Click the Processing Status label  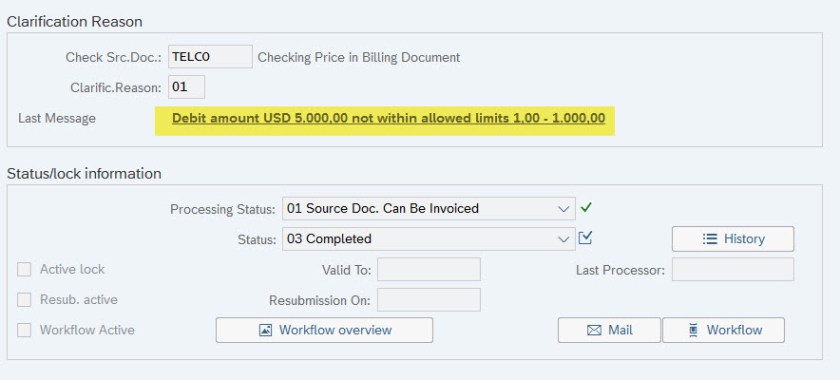(x=223, y=209)
